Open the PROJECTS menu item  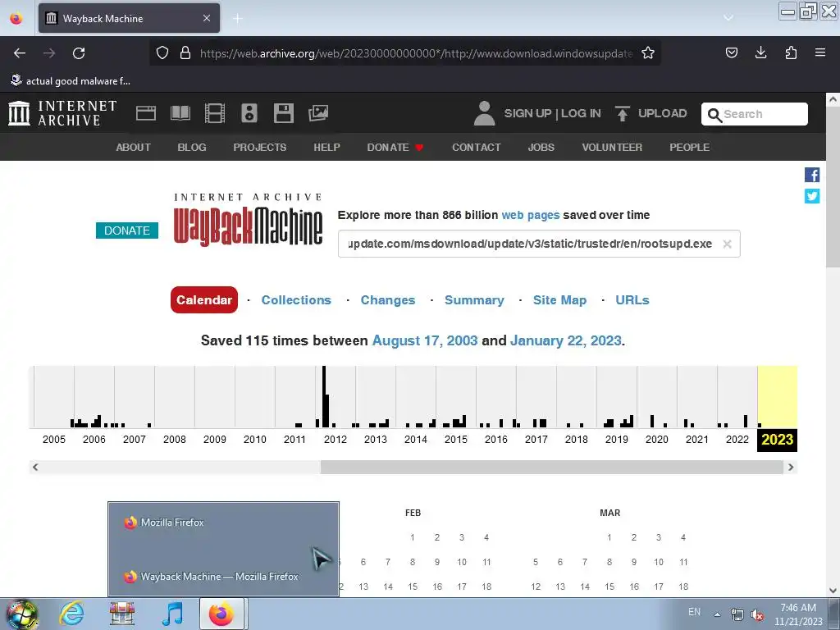tap(260, 148)
